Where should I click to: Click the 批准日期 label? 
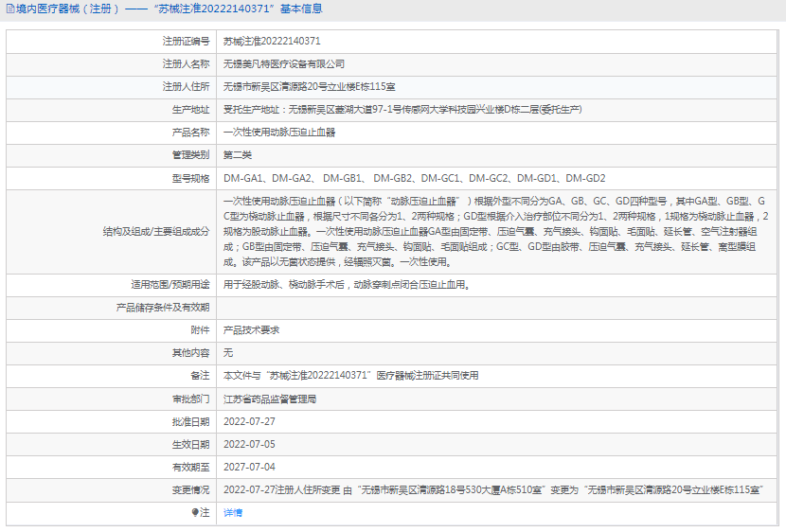pyautogui.click(x=190, y=421)
